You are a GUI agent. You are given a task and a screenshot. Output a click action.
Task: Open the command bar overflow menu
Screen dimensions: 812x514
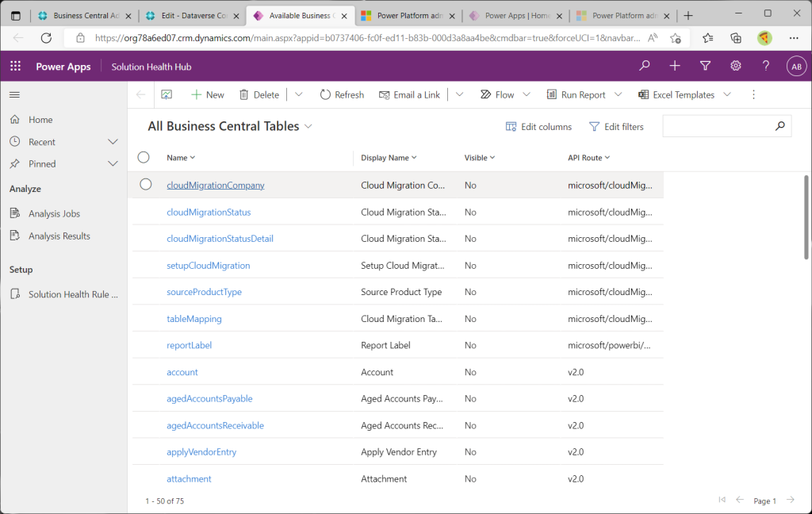[x=753, y=95]
